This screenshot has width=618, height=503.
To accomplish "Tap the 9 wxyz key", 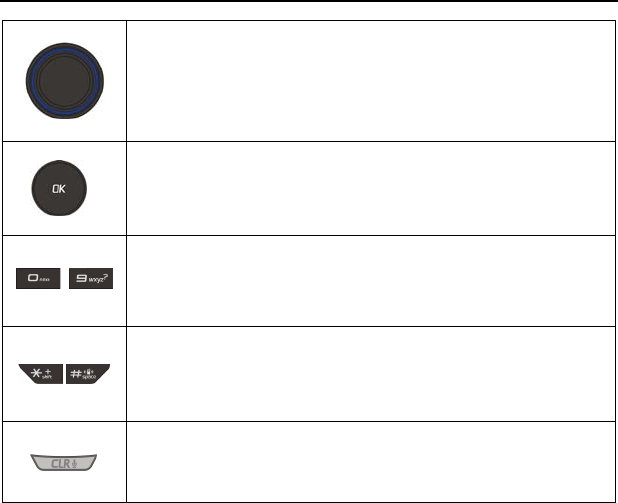I will [91, 280].
